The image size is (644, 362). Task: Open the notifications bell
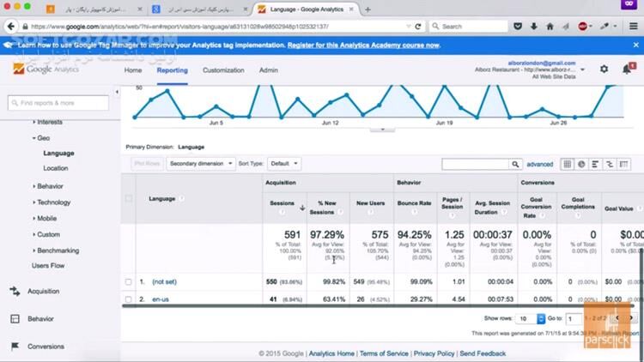[x=625, y=69]
